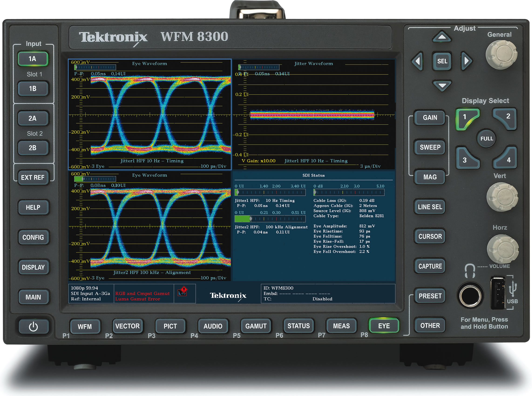Open the GAIN button

(430, 117)
